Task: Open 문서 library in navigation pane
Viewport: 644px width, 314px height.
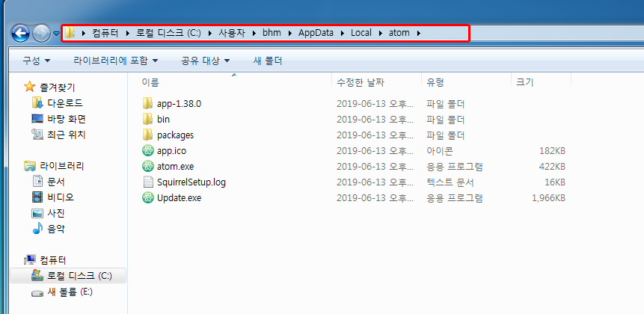Action: tap(56, 182)
